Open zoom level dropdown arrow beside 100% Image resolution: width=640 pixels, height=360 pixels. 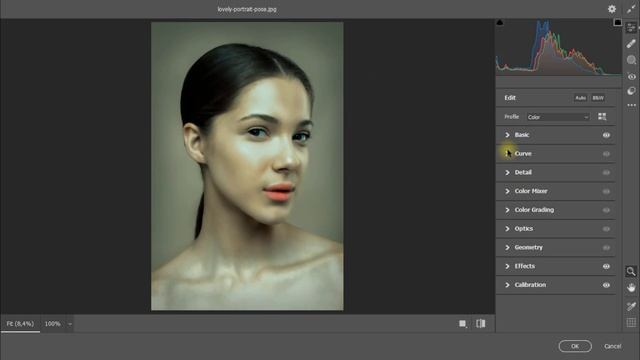pyautogui.click(x=70, y=324)
